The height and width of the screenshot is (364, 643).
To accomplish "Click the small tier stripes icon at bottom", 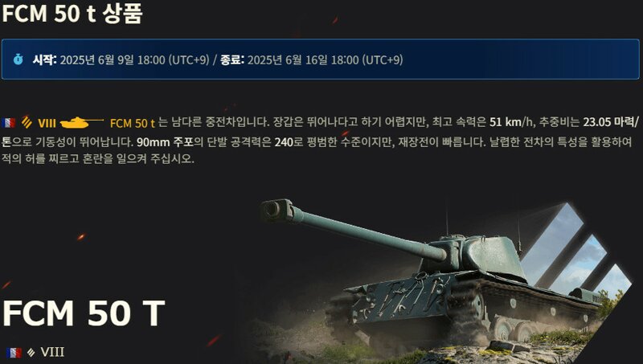I will pyautogui.click(x=31, y=352).
